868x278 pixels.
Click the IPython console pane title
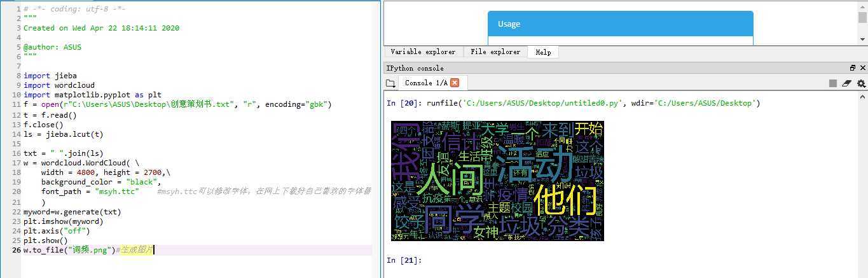click(415, 68)
